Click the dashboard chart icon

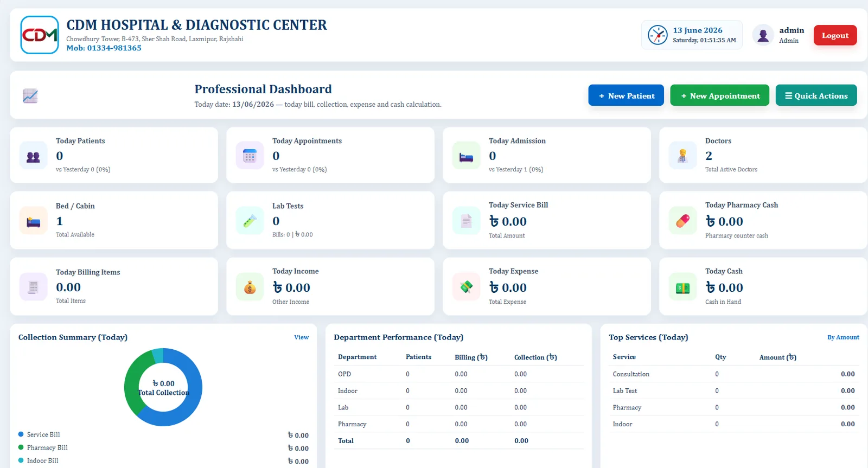(x=30, y=96)
